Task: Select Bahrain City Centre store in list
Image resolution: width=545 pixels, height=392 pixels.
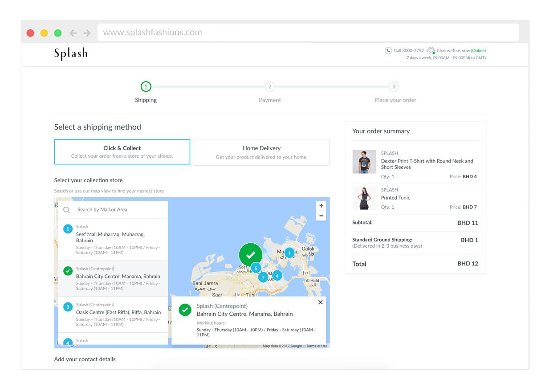Action: [x=113, y=279]
